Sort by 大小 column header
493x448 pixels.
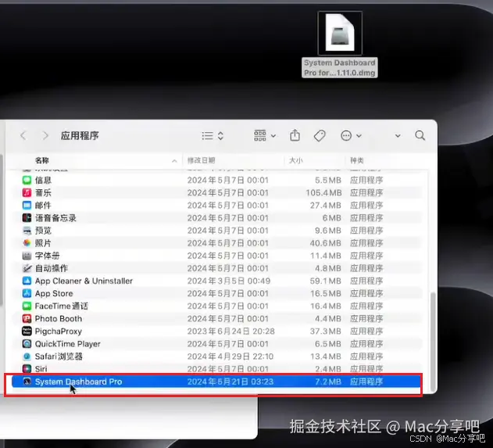(295, 160)
